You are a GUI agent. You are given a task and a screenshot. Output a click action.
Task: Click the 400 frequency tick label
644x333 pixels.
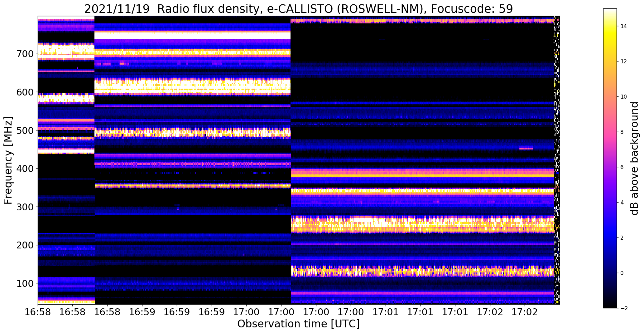[24, 169]
